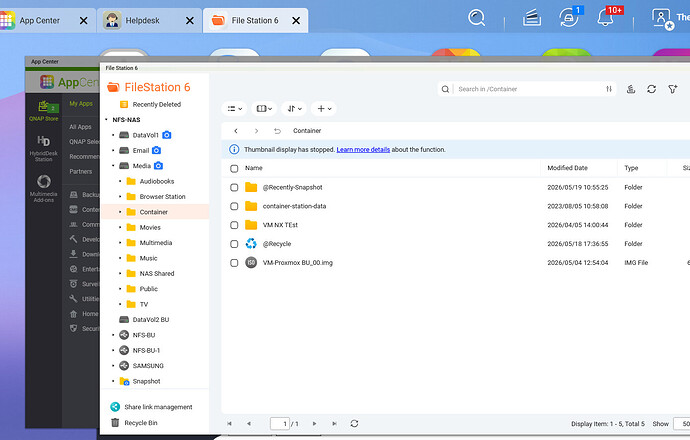Viewport: 690px width, 440px height.
Task: Open the search magnifier in top bar
Action: (x=476, y=18)
